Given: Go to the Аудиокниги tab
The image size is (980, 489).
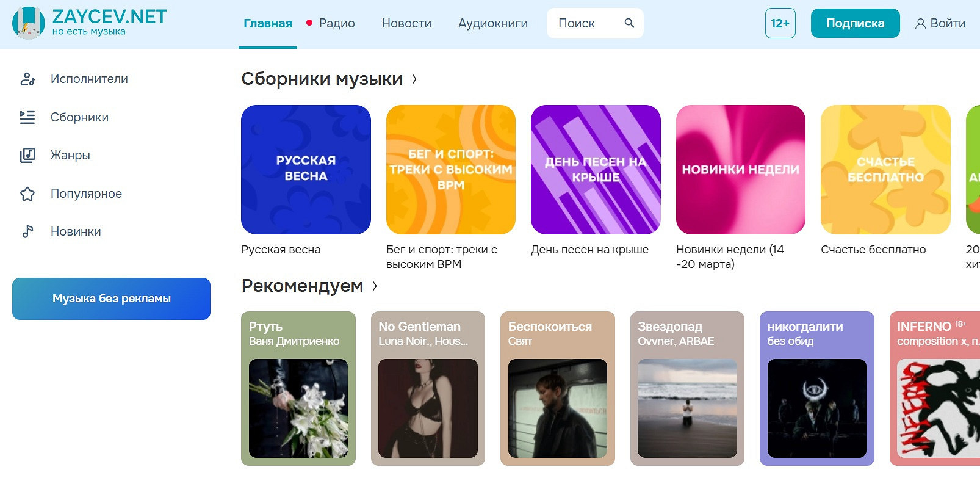Looking at the screenshot, I should 492,23.
